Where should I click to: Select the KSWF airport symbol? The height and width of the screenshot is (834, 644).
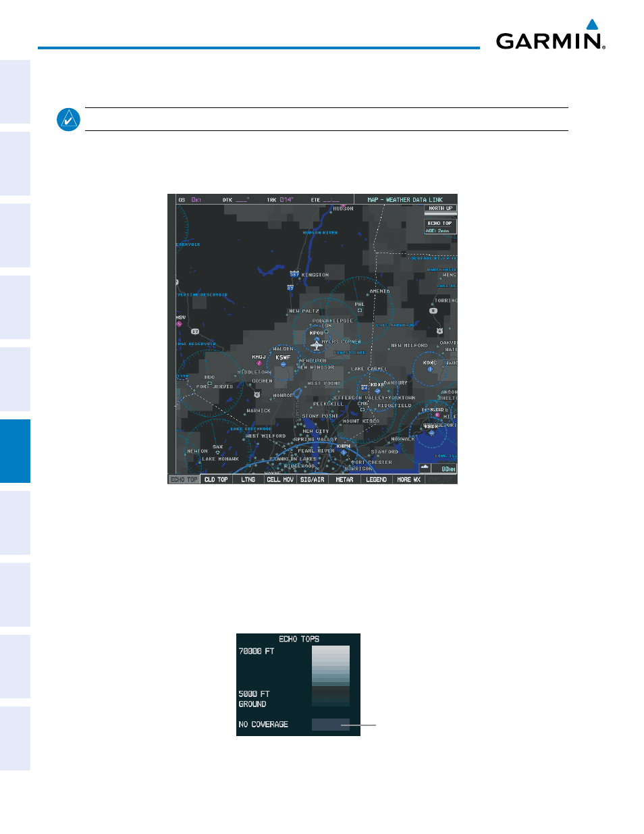point(284,364)
